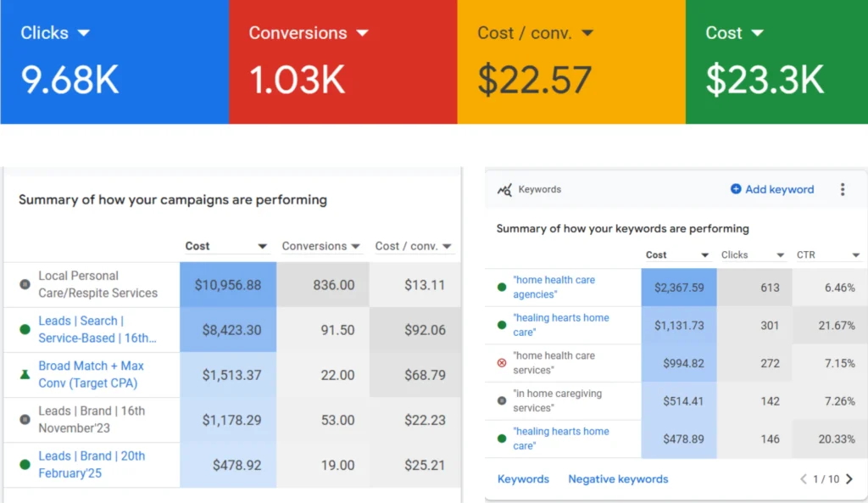The width and height of the screenshot is (868, 503).
Task: Click the green status dot for Leads | Search campaign
Action: (25, 329)
